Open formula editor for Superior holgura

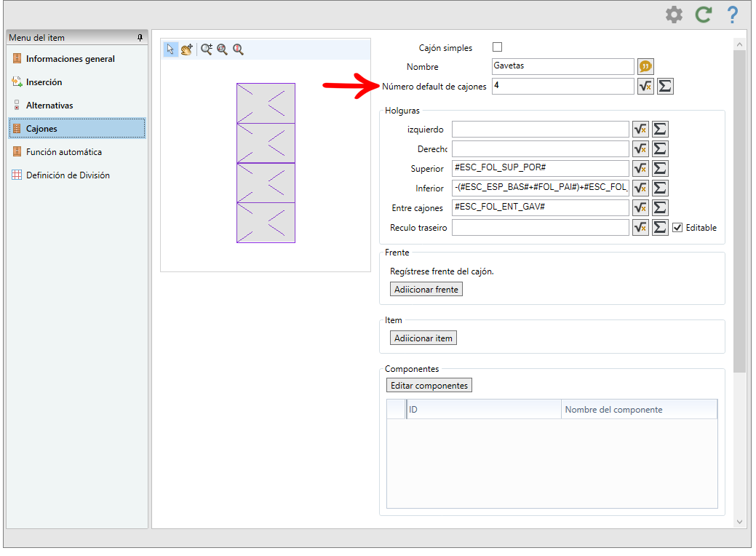[x=640, y=168]
